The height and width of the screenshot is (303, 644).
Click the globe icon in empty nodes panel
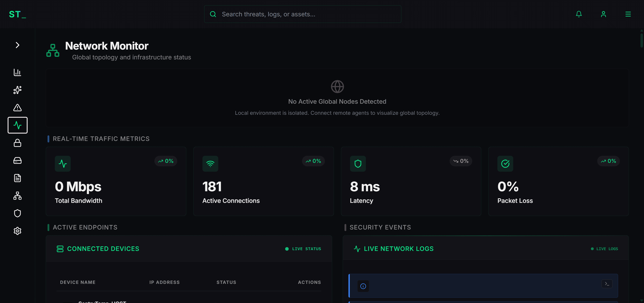tap(337, 87)
